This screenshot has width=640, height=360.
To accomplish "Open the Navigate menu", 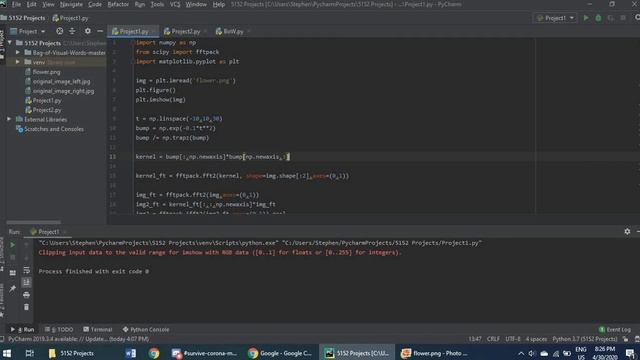I will (71, 4).
